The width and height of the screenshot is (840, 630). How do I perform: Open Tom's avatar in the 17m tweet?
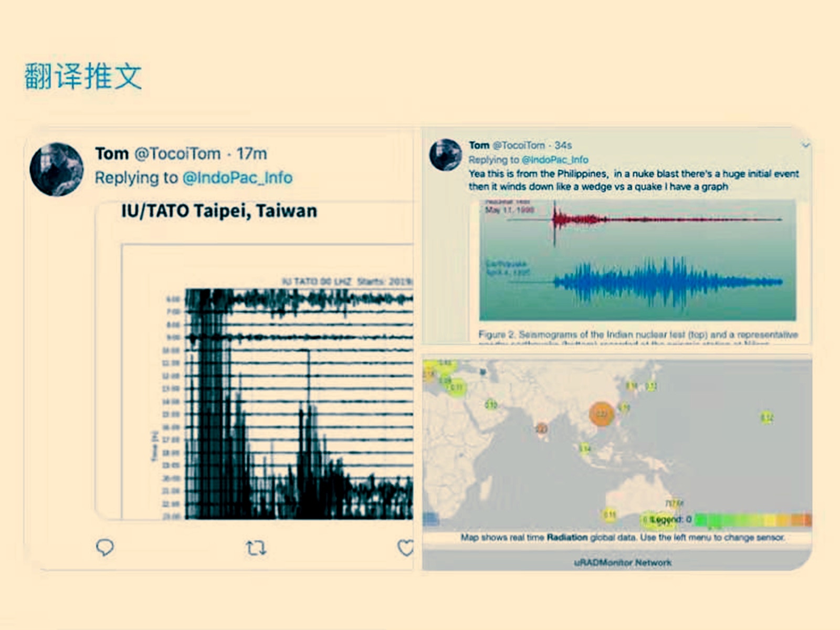pos(57,169)
